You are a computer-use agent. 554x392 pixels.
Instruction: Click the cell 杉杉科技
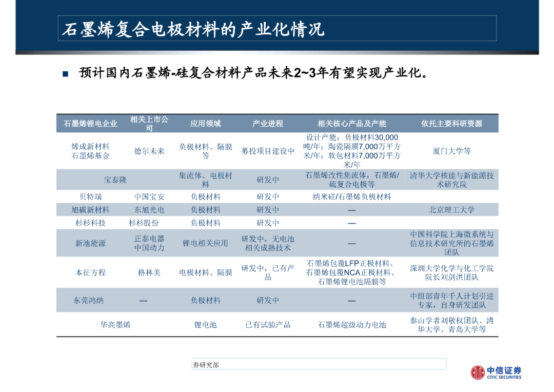90,223
